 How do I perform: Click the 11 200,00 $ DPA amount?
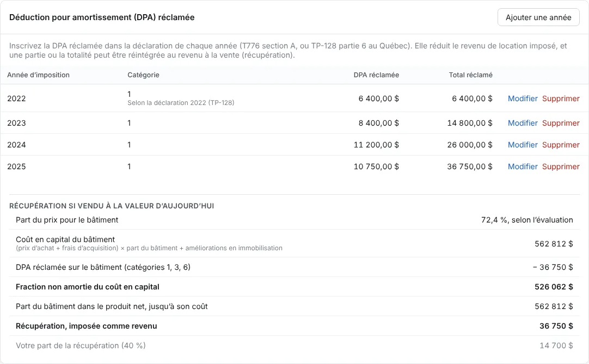[x=376, y=145]
